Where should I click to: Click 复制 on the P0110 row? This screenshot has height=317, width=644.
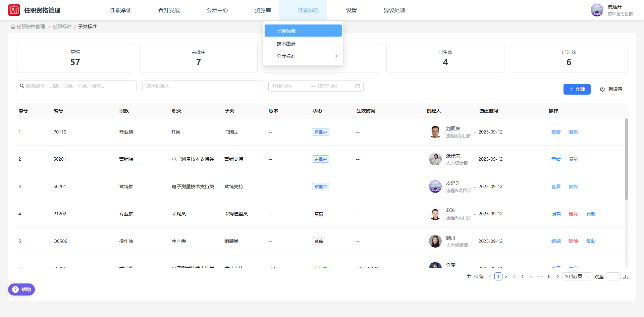point(573,132)
